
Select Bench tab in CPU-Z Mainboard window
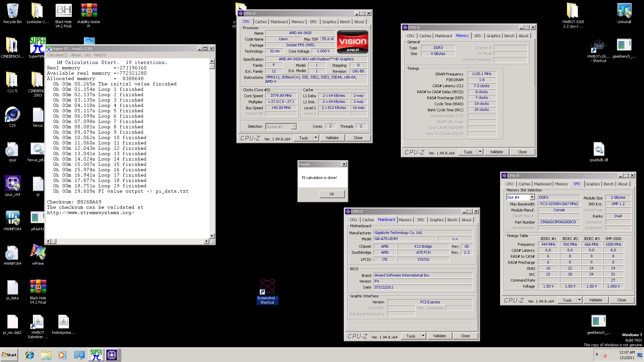click(x=452, y=220)
